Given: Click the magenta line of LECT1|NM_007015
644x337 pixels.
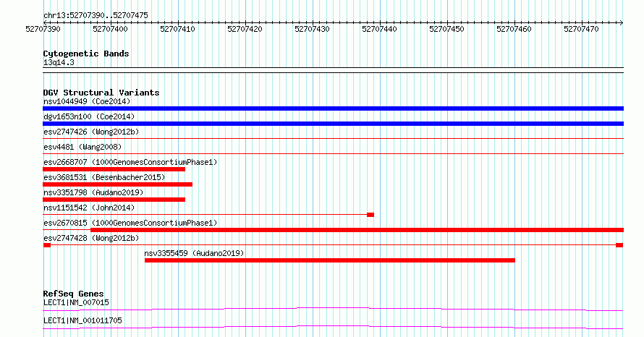Looking at the screenshot, I should pyautogui.click(x=333, y=309).
